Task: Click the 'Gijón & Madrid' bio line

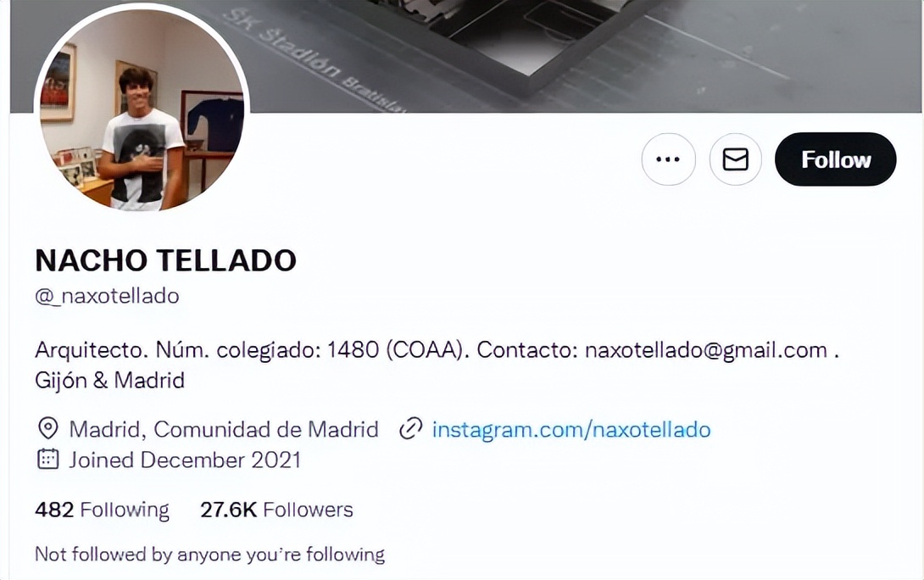Action: 109,380
